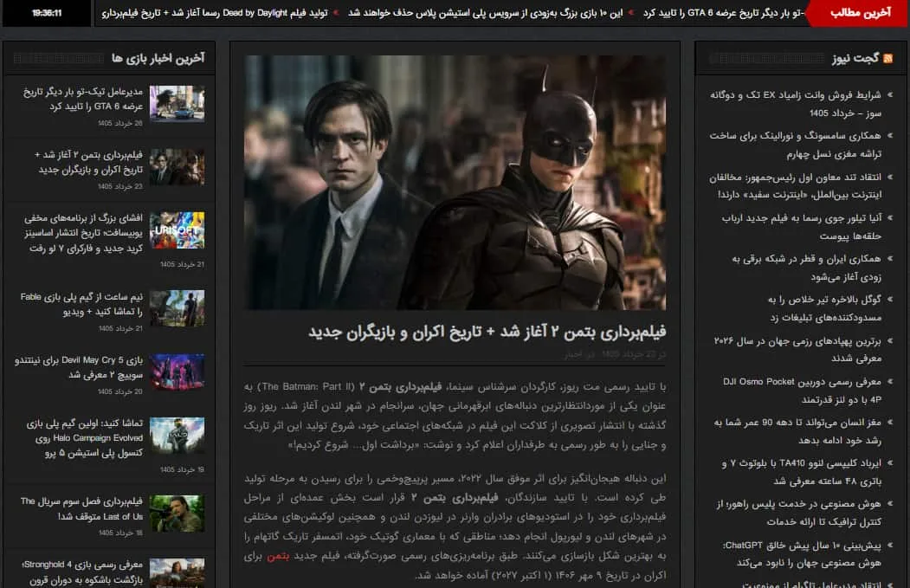Open news about AI serving traffic police

(798, 514)
